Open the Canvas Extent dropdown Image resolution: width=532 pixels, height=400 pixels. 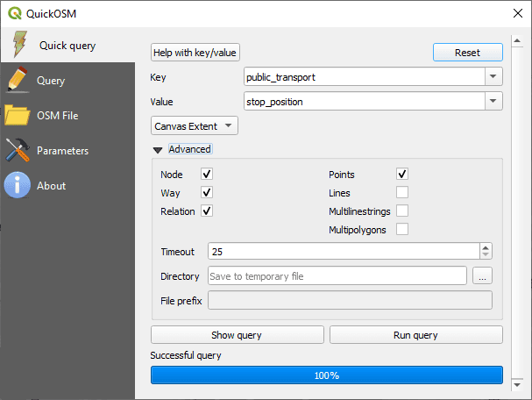(195, 125)
